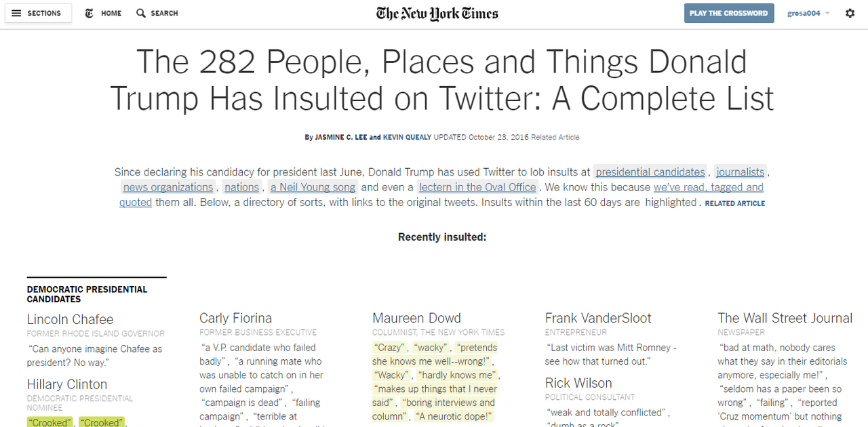Open 'a Neil Young song' link
This screenshot has height=427, width=868.
(313, 187)
